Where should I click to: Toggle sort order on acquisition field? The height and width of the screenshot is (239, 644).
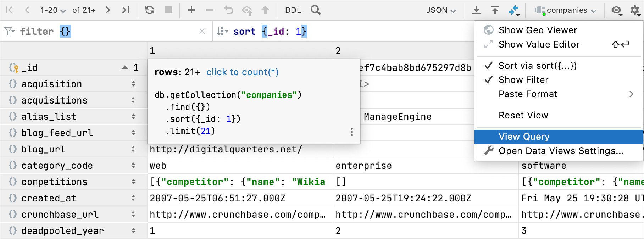[133, 84]
